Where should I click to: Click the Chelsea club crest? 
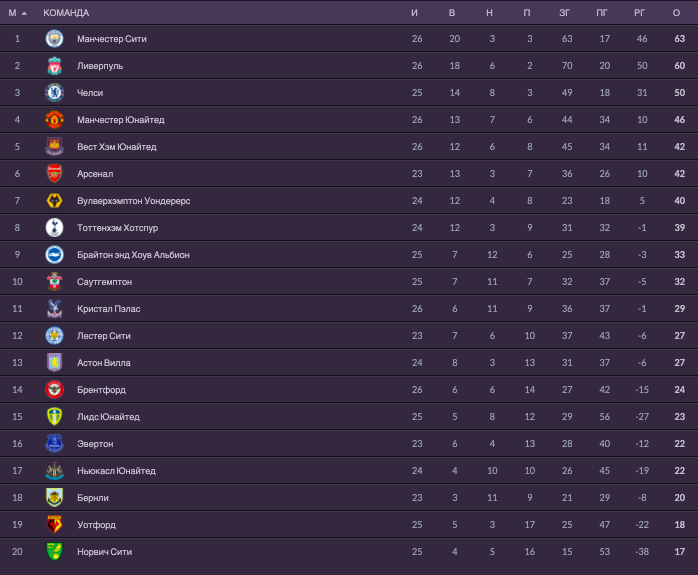point(54,93)
